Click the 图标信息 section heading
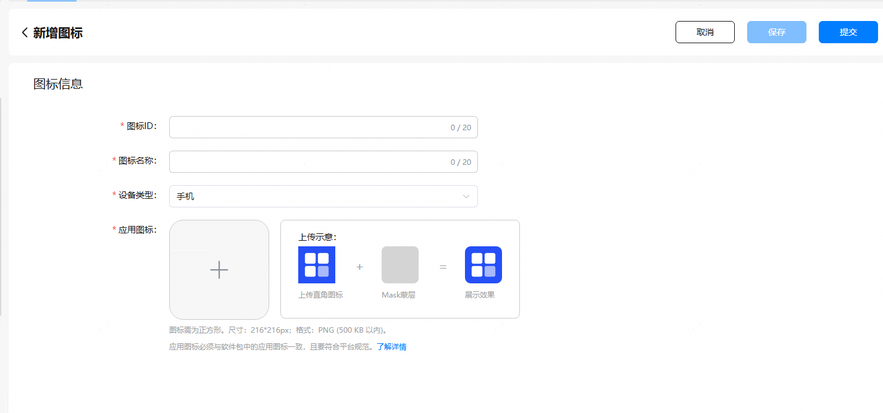The image size is (883, 413). coord(58,84)
